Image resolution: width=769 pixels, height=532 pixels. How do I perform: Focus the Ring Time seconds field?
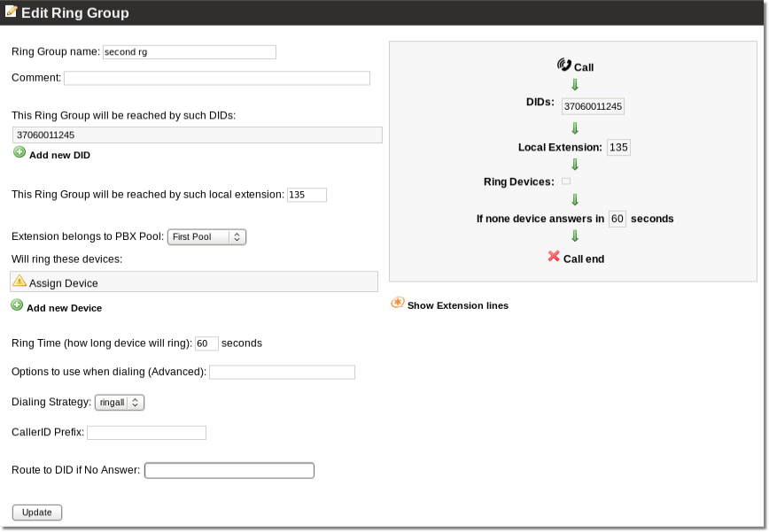[206, 343]
